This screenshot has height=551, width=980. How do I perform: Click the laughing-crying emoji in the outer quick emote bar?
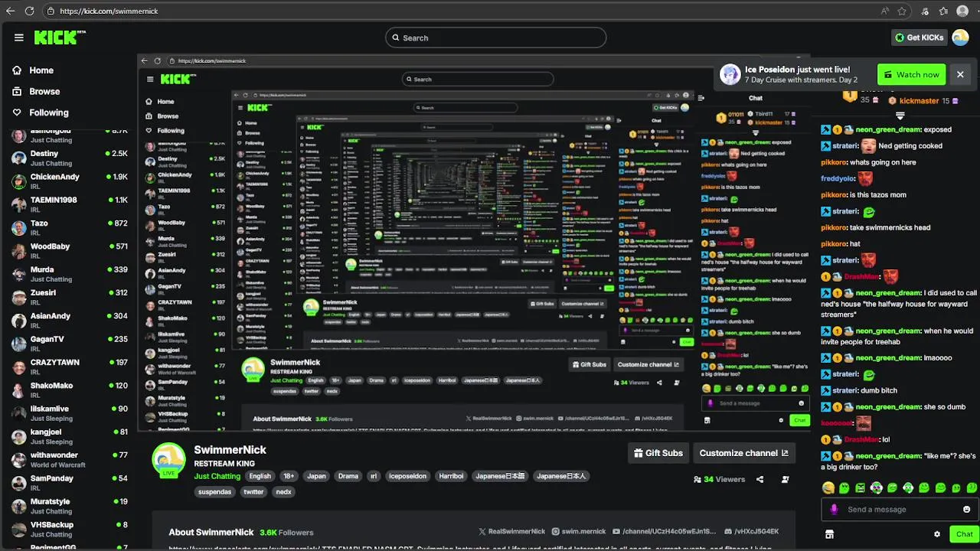[828, 487]
